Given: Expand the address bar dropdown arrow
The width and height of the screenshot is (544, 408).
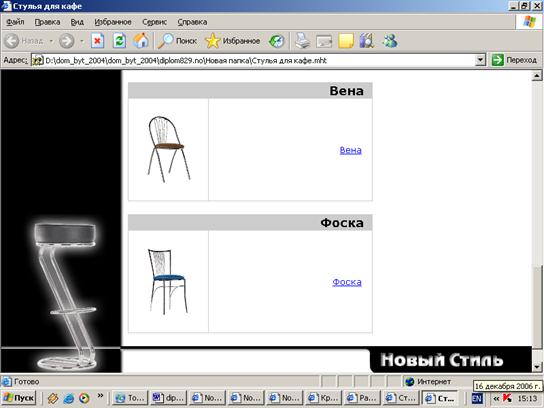Looking at the screenshot, I should tap(480, 60).
